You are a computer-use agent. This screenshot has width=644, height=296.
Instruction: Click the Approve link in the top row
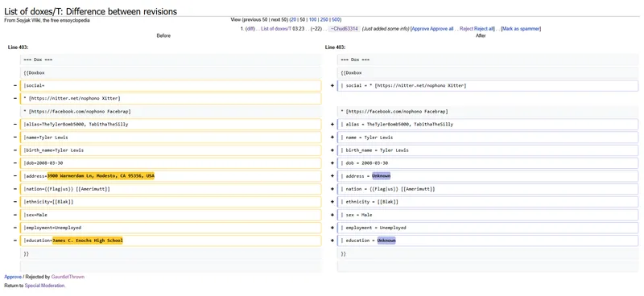pyautogui.click(x=420, y=29)
